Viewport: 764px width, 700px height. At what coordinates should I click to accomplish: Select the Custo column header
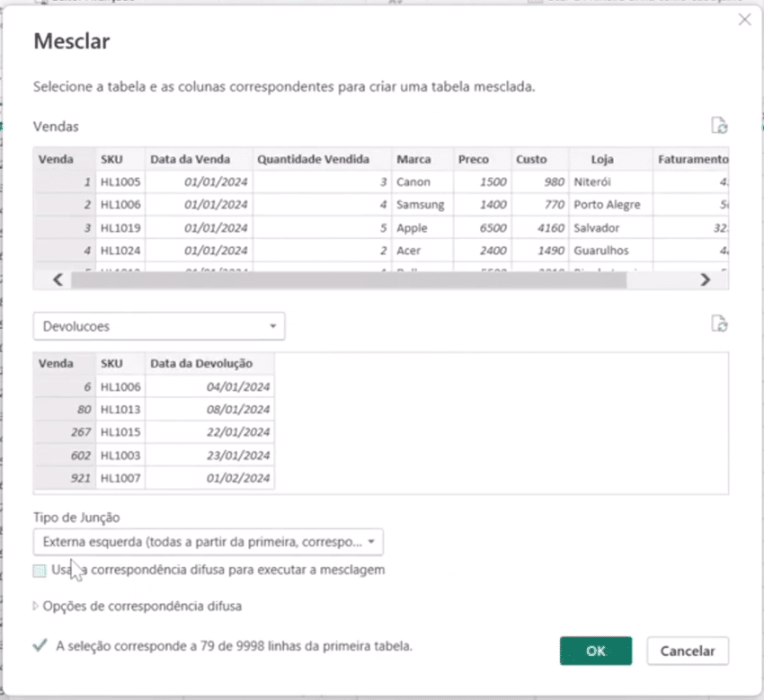click(x=540, y=159)
